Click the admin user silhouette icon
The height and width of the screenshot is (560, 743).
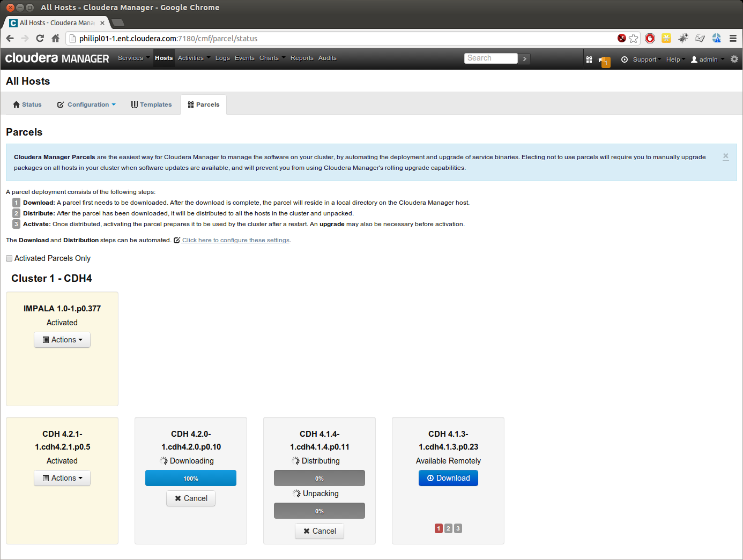694,59
